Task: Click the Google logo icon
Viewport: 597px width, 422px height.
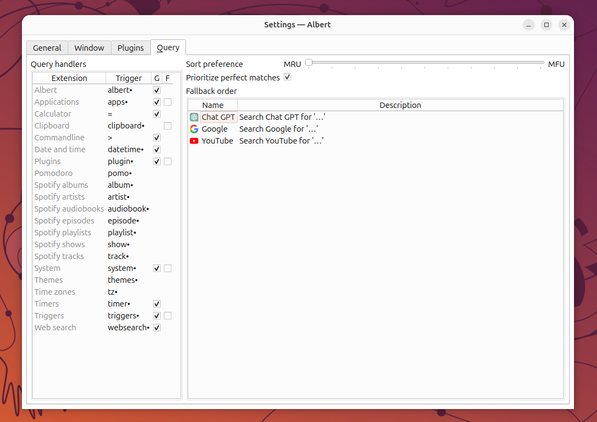Action: tap(194, 129)
